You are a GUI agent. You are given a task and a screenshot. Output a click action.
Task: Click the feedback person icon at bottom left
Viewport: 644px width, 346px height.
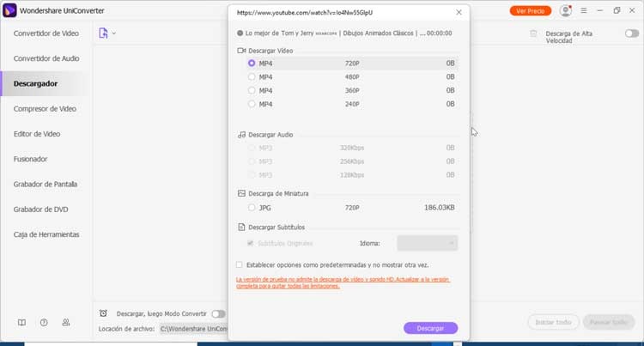[66, 323]
